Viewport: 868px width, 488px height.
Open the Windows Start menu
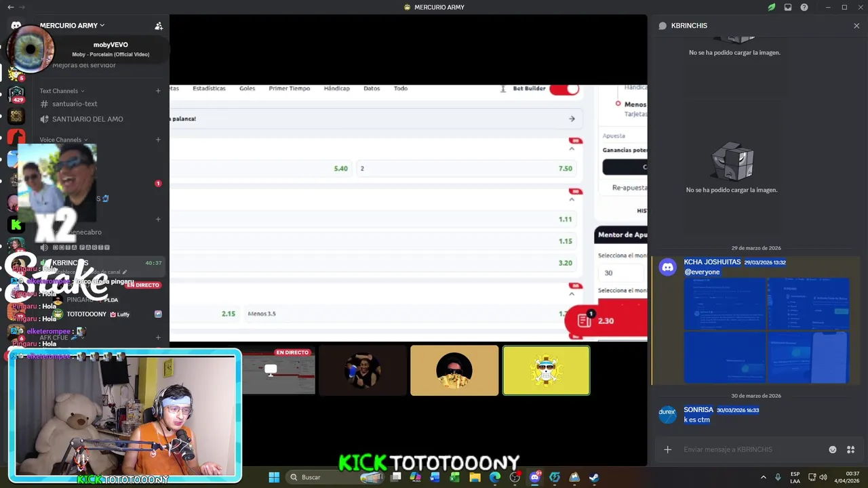(274, 477)
